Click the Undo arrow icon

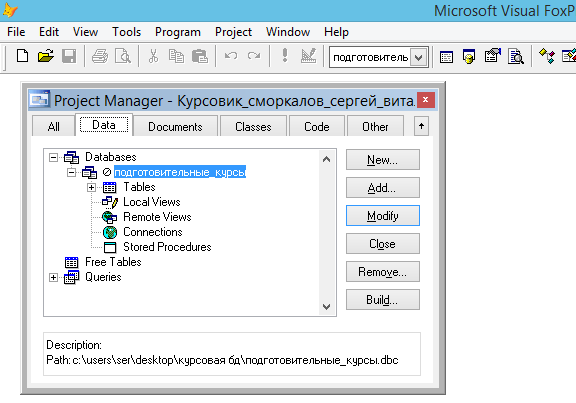pos(231,56)
